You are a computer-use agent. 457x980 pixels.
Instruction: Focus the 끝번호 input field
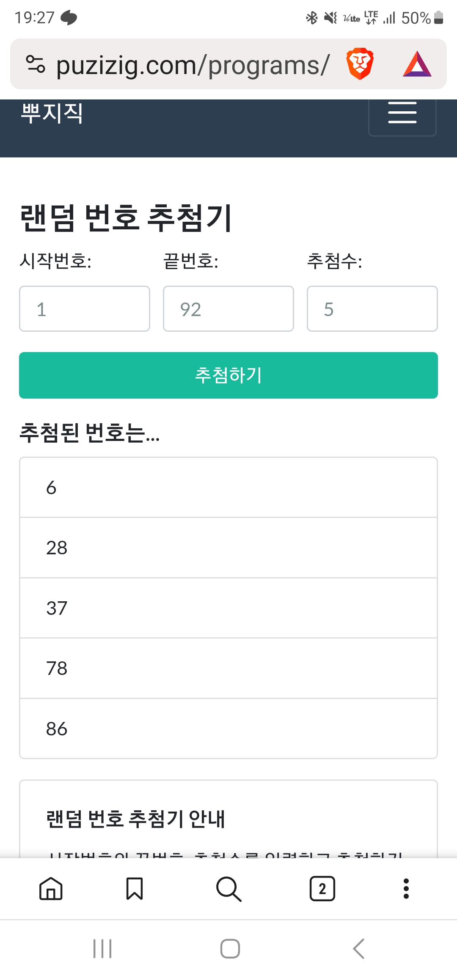[228, 309]
